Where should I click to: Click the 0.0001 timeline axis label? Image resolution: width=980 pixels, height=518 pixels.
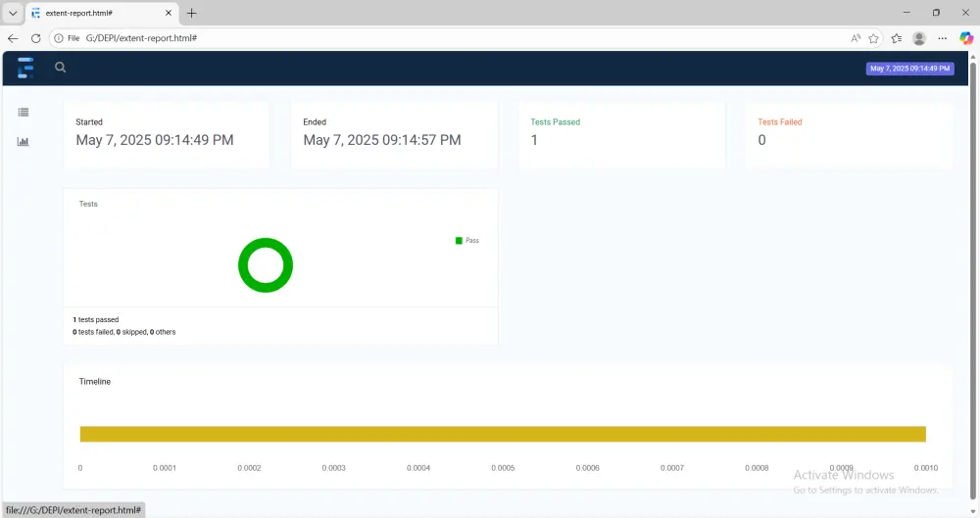(165, 468)
